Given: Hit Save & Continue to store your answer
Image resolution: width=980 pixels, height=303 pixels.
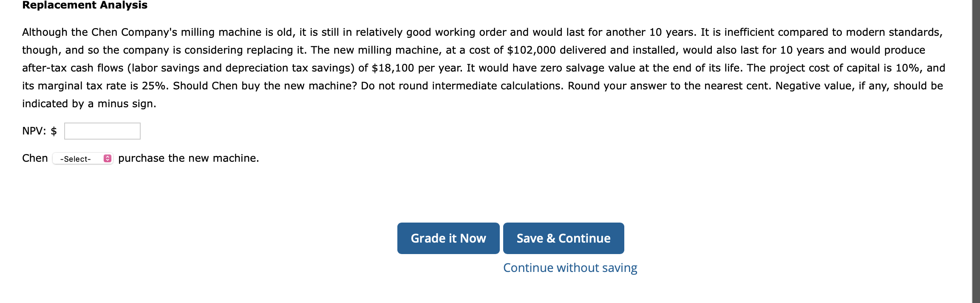Looking at the screenshot, I should coord(563,238).
